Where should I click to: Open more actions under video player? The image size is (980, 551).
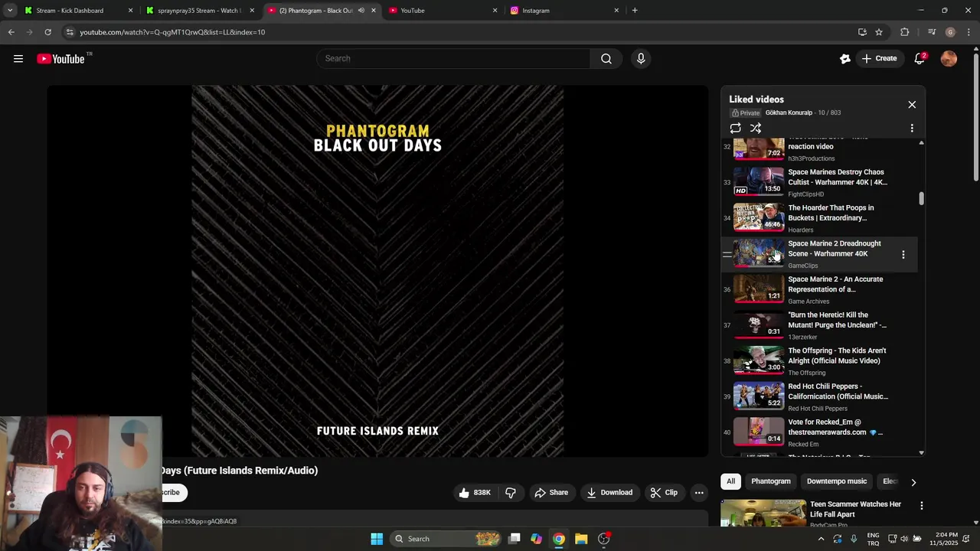pos(699,493)
